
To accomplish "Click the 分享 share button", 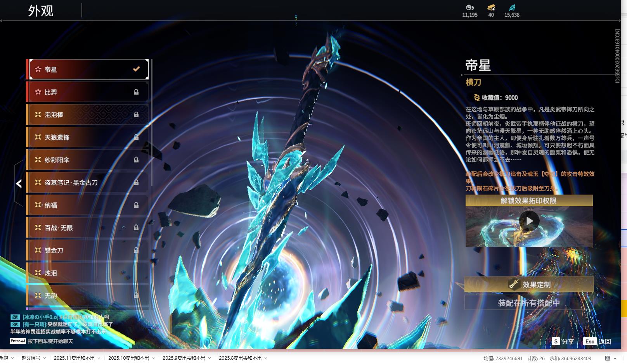I will pyautogui.click(x=563, y=342).
